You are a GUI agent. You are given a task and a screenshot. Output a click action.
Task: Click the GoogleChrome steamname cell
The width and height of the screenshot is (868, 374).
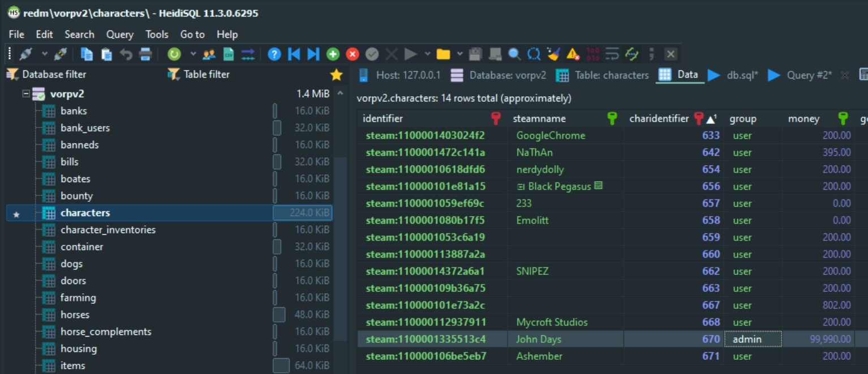point(566,136)
